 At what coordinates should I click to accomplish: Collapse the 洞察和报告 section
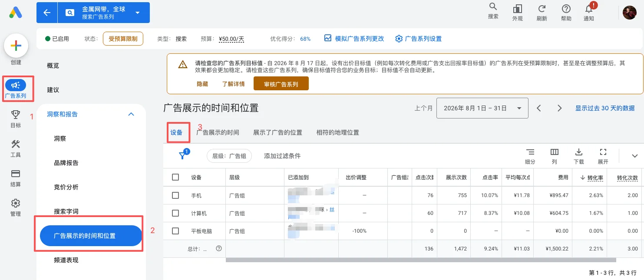[x=131, y=114]
